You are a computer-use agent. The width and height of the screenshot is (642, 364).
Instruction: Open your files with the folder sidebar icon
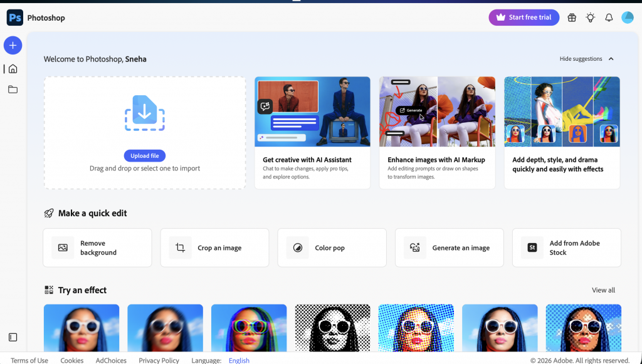tap(13, 90)
